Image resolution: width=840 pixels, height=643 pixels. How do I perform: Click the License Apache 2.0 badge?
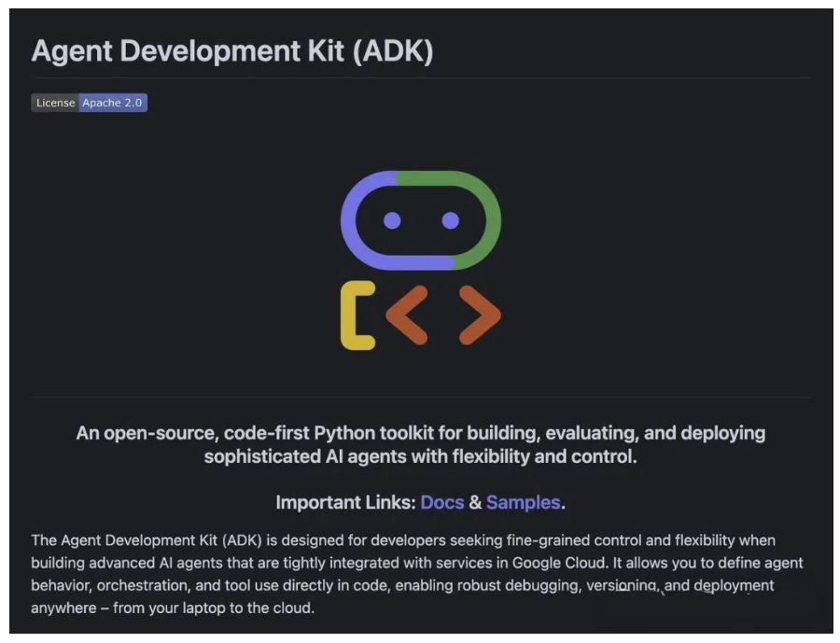pyautogui.click(x=89, y=103)
